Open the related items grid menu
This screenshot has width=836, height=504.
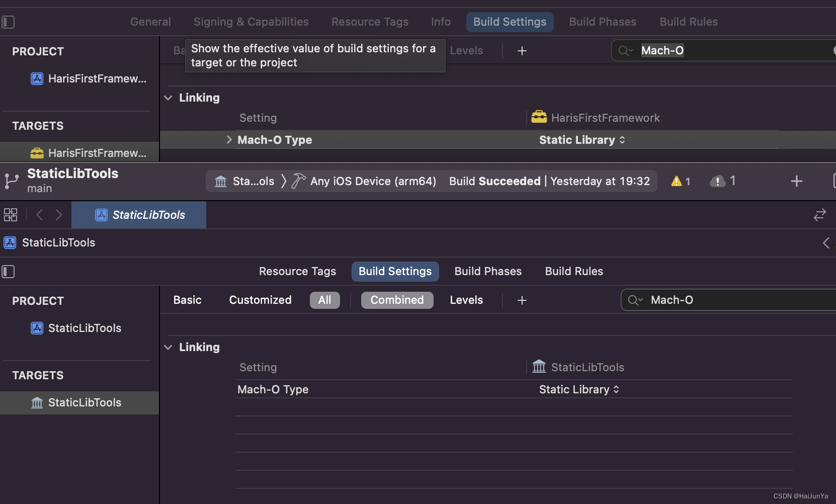point(11,215)
